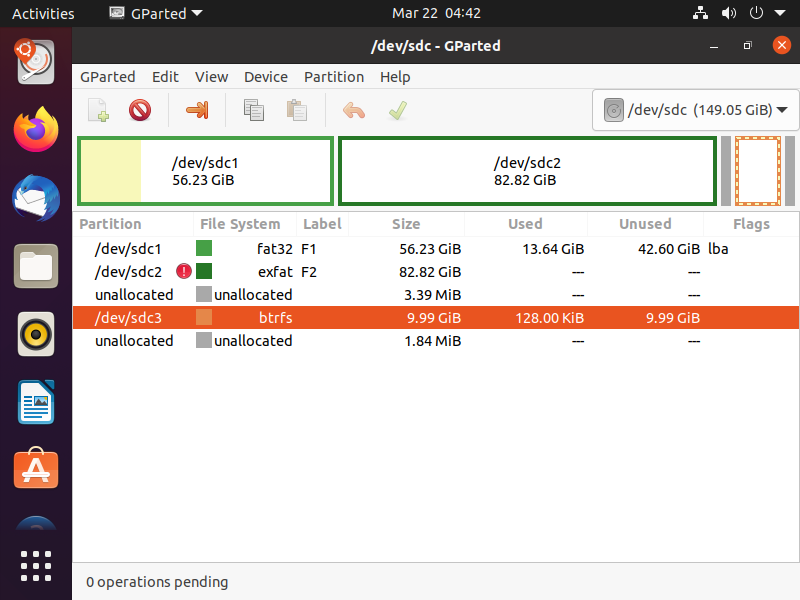Select the /dev/sdc2 row in the partition list
The image size is (800, 600).
(436, 272)
